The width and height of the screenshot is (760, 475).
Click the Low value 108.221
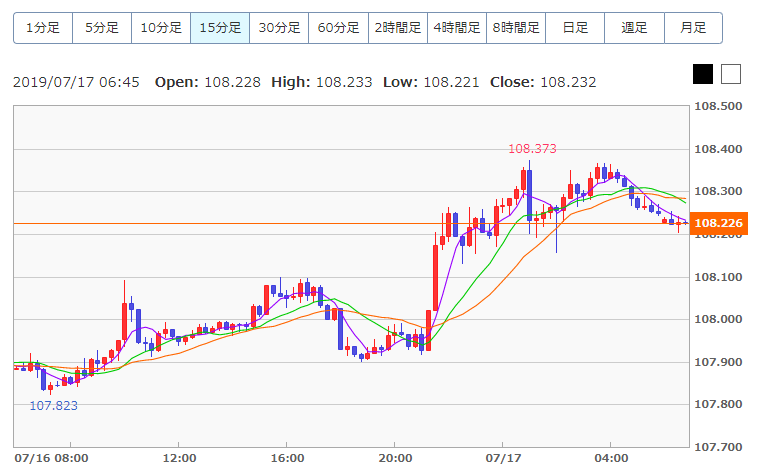[x=451, y=82]
